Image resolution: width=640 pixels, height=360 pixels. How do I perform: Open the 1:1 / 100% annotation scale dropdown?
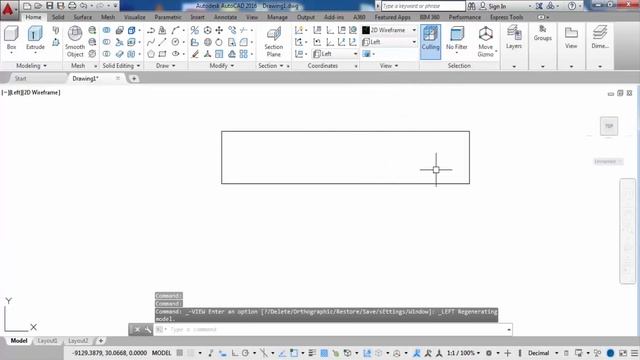463,353
